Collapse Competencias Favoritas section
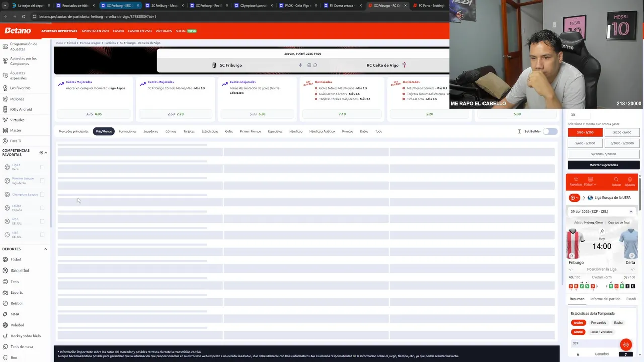 pos(46,153)
